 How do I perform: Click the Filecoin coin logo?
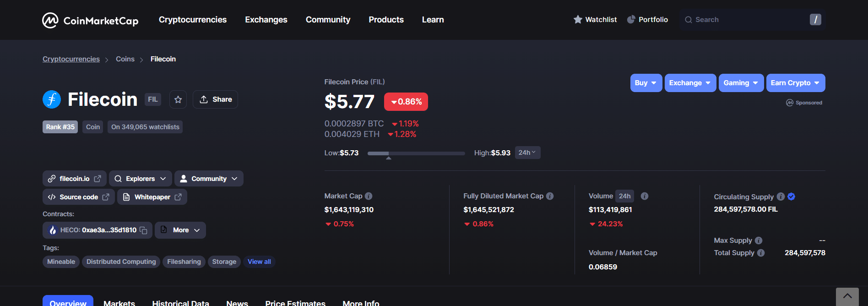click(52, 99)
